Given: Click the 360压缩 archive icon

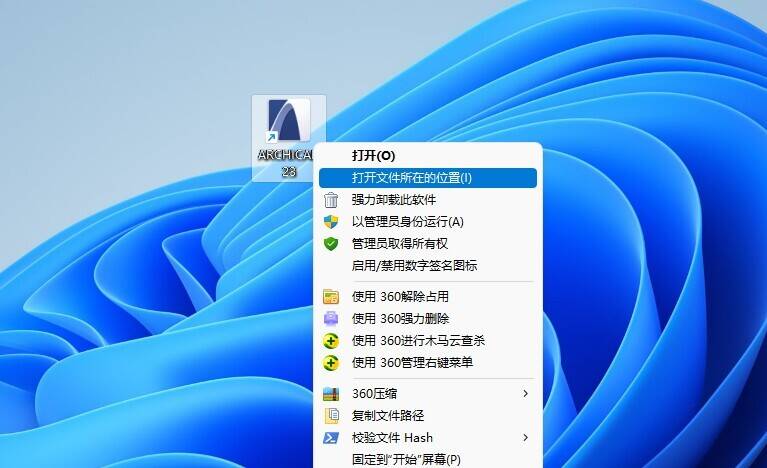Looking at the screenshot, I should coord(331,394).
